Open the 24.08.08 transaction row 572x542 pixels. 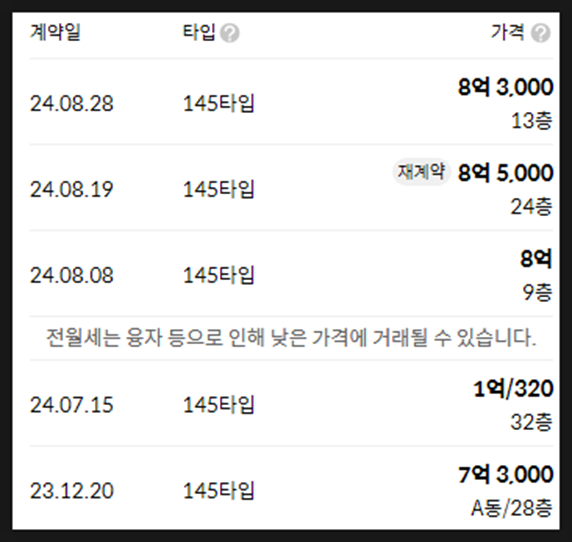coord(291,274)
